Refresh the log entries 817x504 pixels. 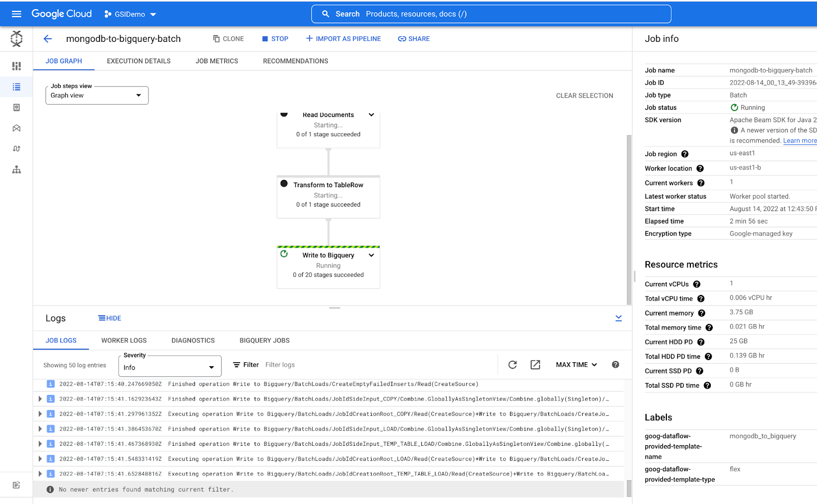click(513, 365)
